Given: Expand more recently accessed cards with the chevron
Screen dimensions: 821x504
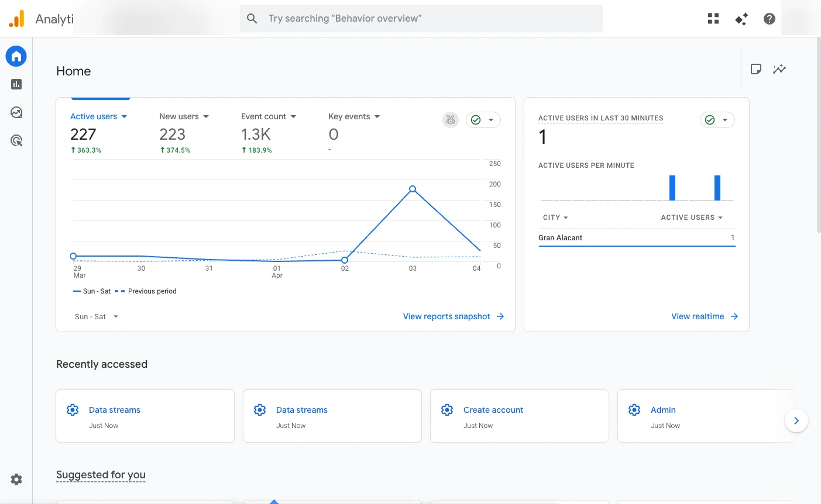Looking at the screenshot, I should [x=796, y=420].
